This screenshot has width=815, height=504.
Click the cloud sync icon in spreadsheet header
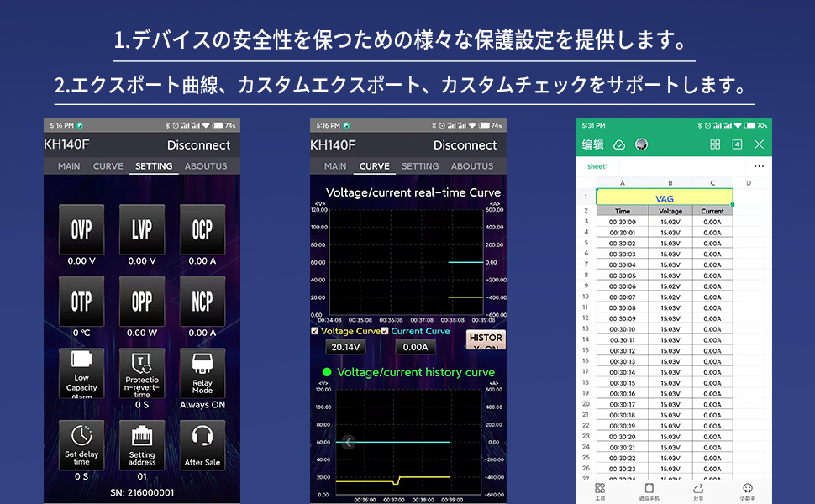pos(619,144)
